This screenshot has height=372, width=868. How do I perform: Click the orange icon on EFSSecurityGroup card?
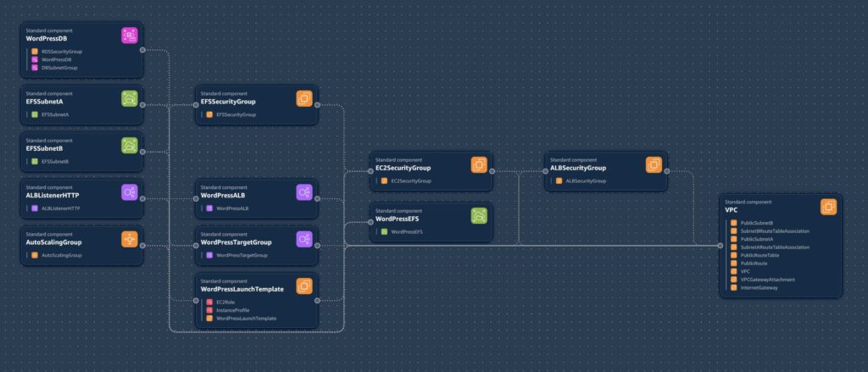click(304, 98)
